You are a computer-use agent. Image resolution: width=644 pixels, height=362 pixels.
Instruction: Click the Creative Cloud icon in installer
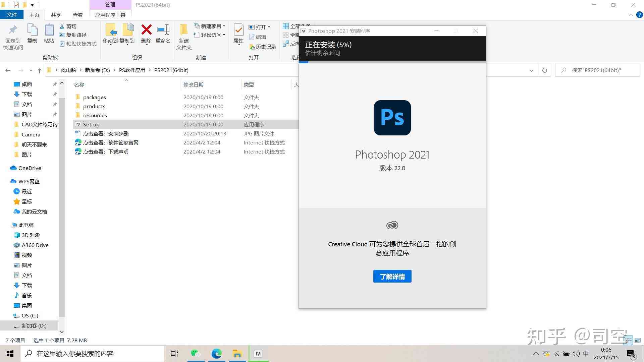tap(392, 225)
